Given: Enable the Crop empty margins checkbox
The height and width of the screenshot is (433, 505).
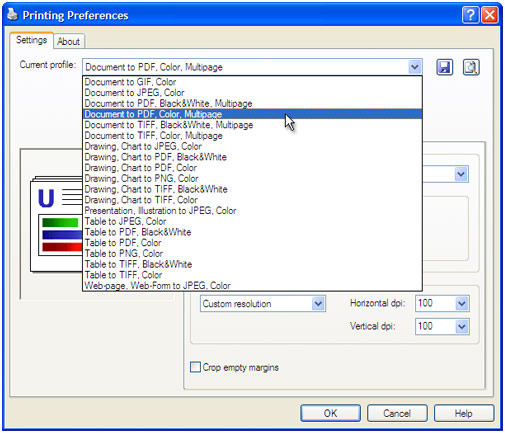Looking at the screenshot, I should (195, 367).
